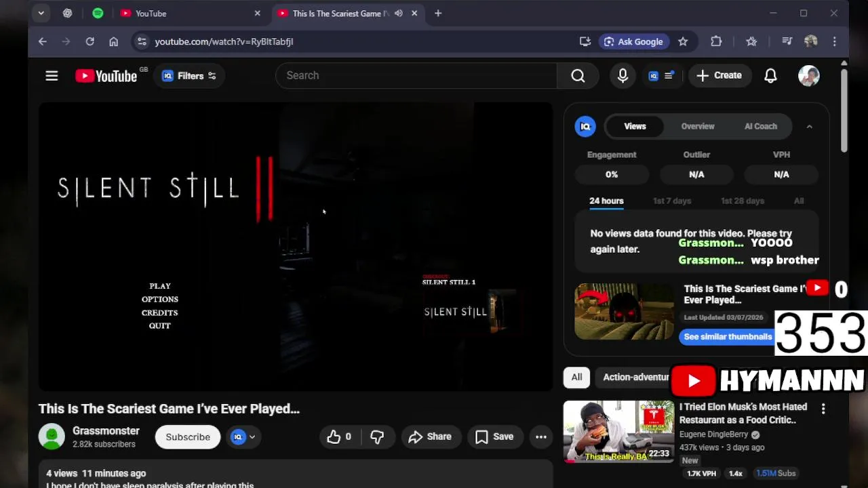Open the browser profile avatar
The width and height of the screenshot is (868, 488).
coord(811,41)
